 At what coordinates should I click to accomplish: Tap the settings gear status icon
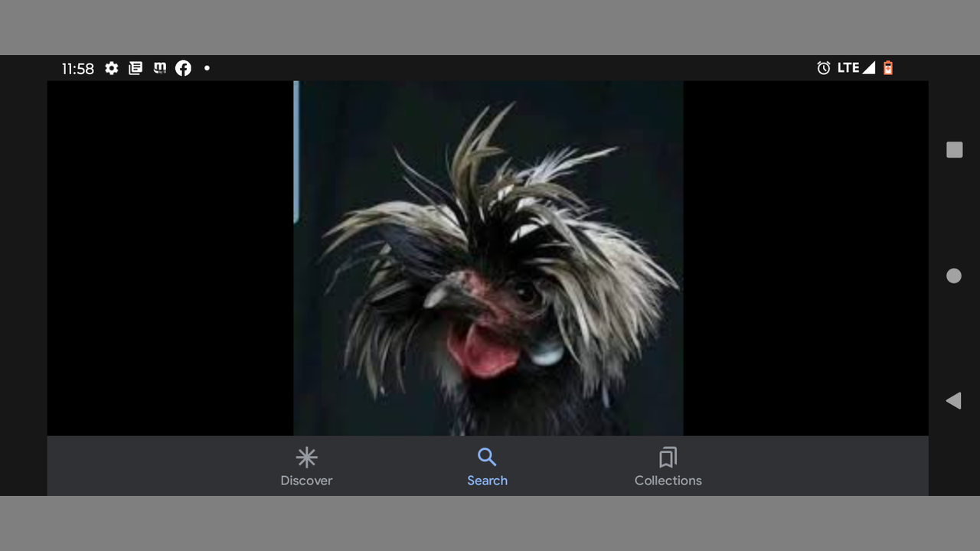(x=112, y=68)
